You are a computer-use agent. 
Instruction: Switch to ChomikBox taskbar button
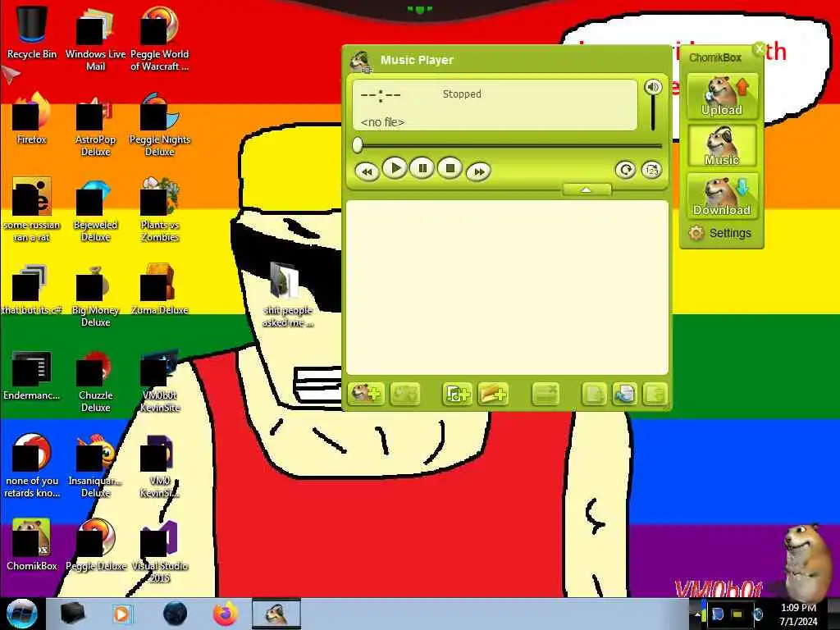pos(276,614)
